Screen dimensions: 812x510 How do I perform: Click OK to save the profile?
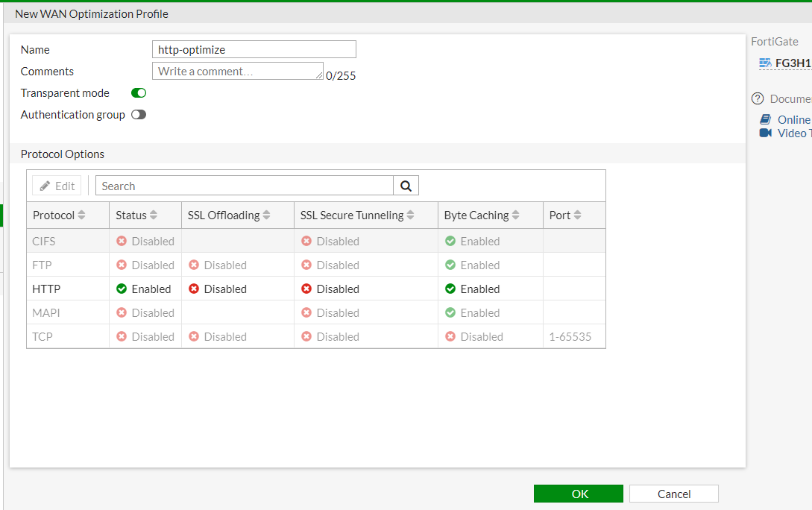pyautogui.click(x=579, y=494)
